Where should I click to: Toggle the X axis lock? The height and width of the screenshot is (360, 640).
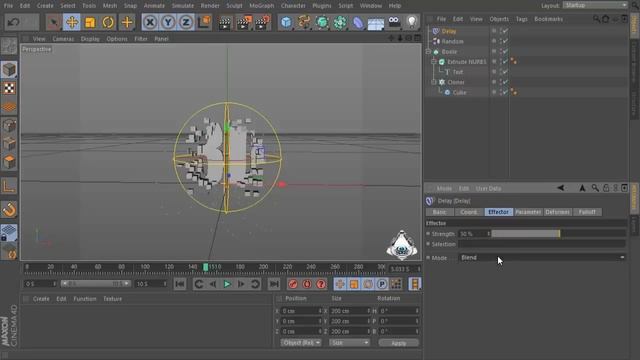coord(150,22)
